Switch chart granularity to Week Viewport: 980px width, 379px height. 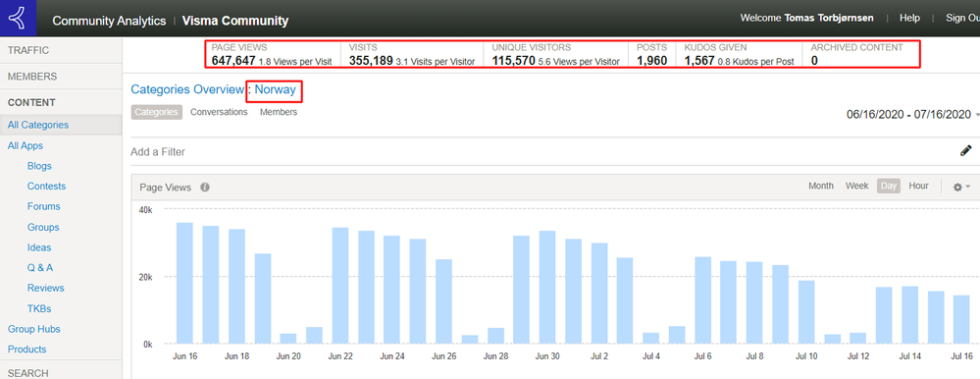pos(856,186)
